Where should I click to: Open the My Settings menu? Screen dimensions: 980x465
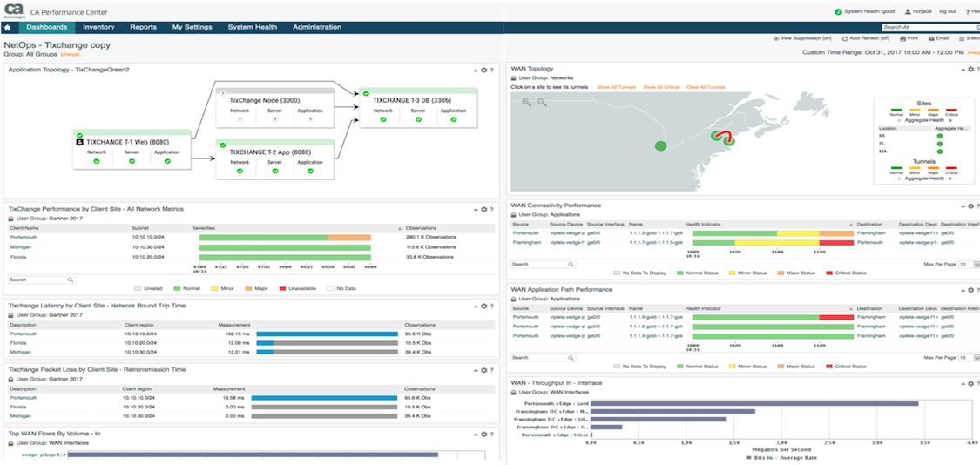point(192,28)
